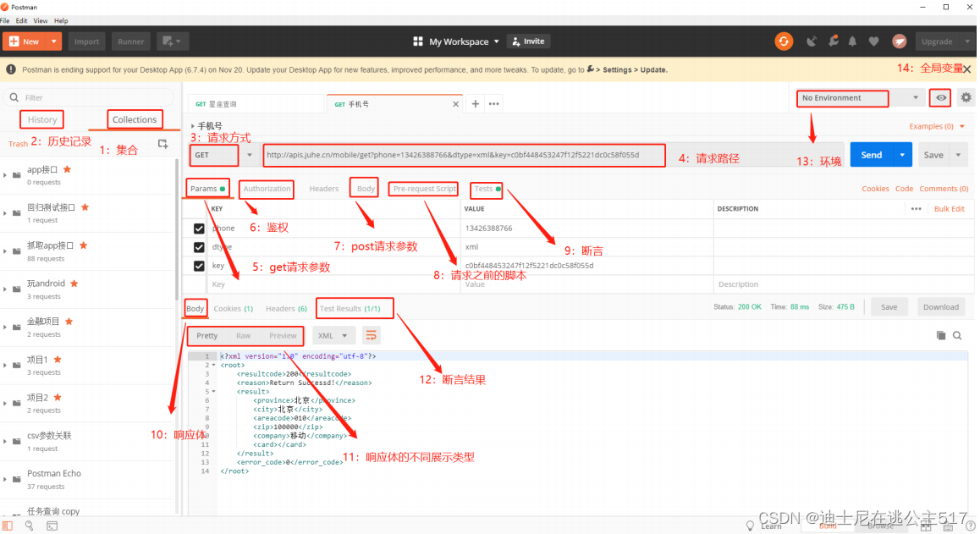The height and width of the screenshot is (534, 980).
Task: Close the 手机号 request tab
Action: coord(455,104)
